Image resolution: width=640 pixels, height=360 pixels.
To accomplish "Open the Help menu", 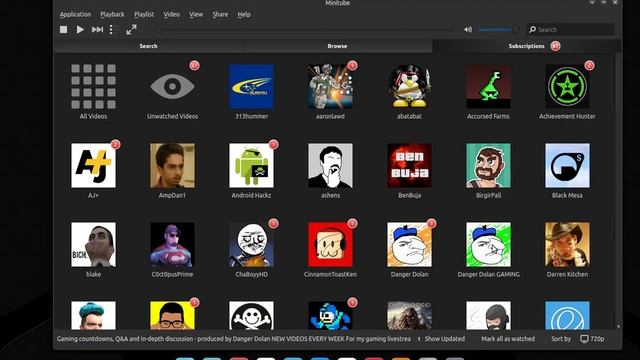I will click(x=244, y=14).
